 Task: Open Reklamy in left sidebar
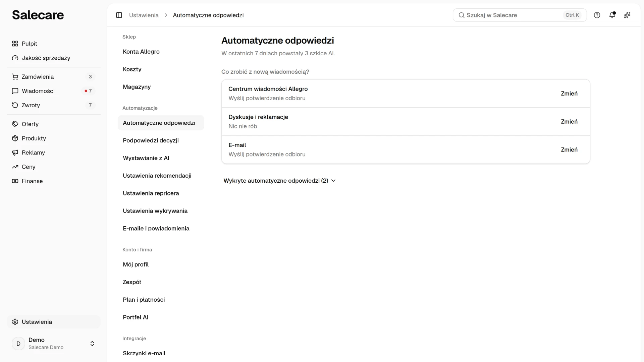click(x=54, y=153)
